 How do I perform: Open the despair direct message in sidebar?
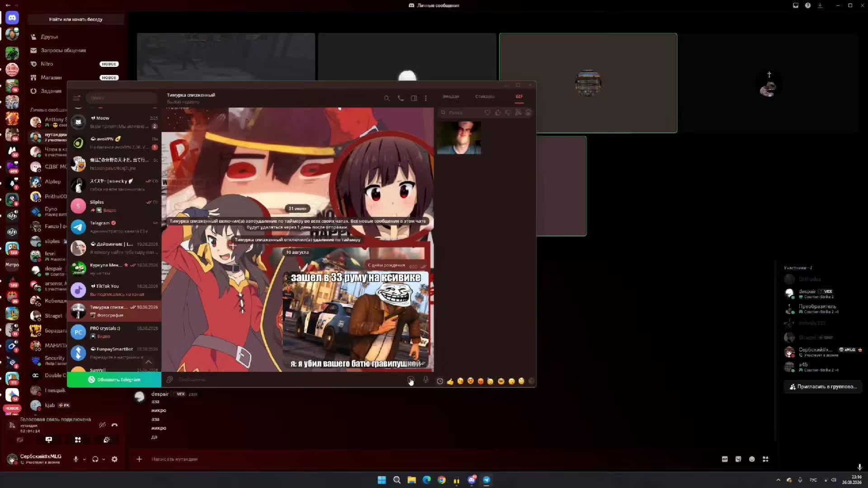[x=47, y=271]
